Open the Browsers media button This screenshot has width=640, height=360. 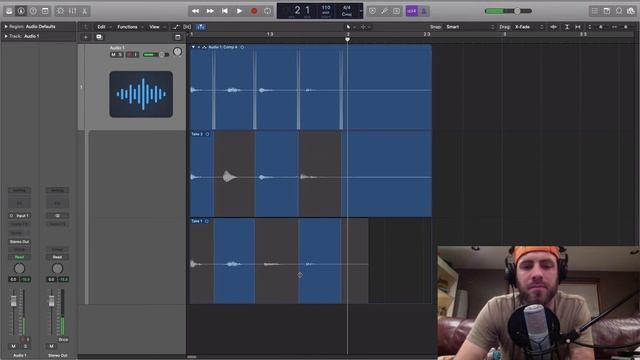[631, 11]
